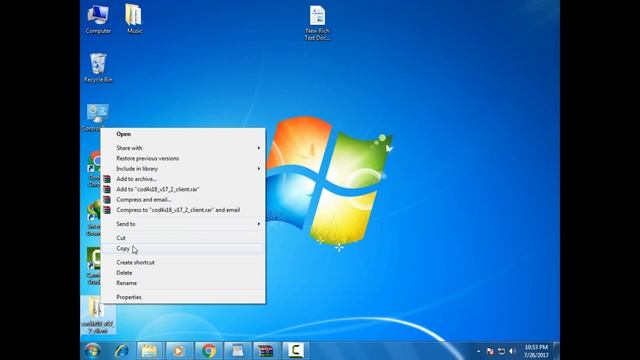
Task: Switch to Camtasia recorder in taskbar
Action: coord(296,351)
